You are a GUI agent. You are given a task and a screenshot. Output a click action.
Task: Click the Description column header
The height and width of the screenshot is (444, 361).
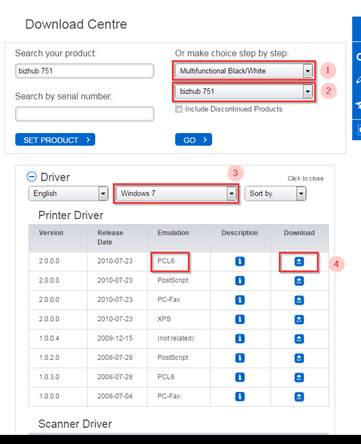(240, 233)
